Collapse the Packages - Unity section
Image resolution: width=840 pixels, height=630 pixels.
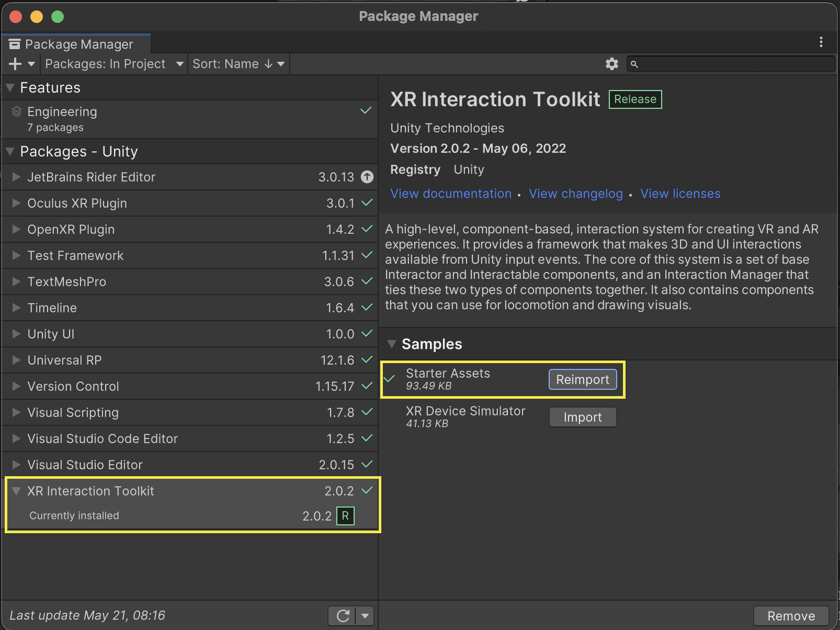click(9, 152)
